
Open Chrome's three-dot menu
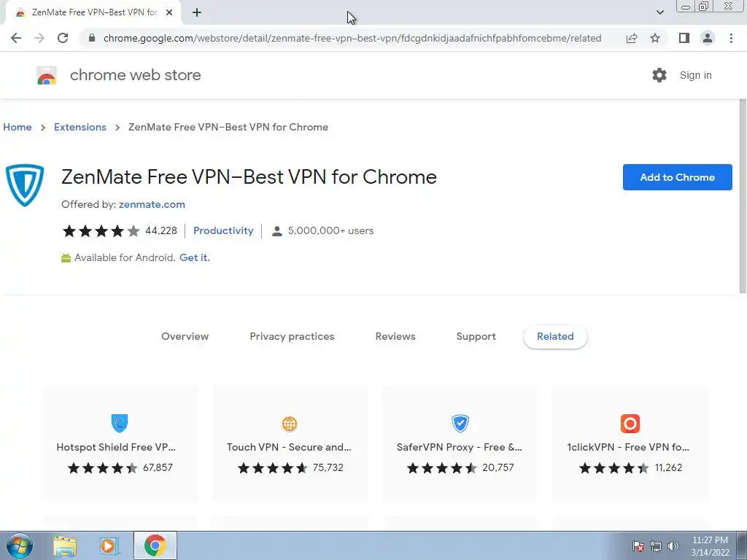coord(731,38)
